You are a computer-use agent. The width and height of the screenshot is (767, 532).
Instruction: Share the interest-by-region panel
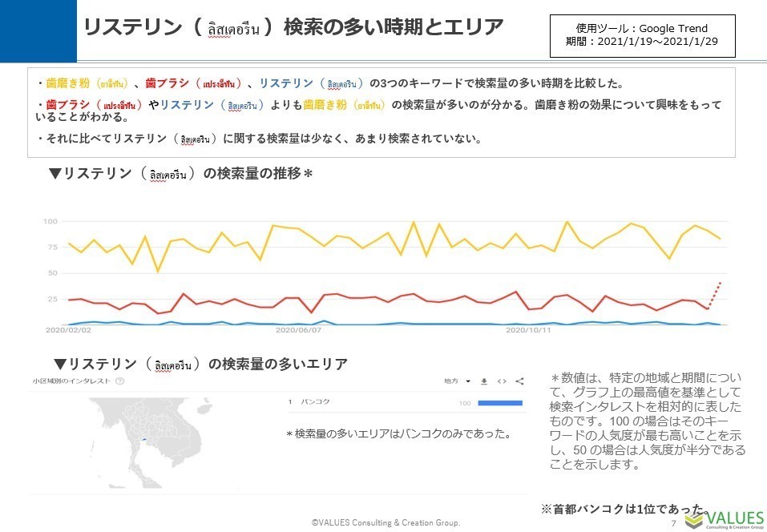(x=519, y=381)
